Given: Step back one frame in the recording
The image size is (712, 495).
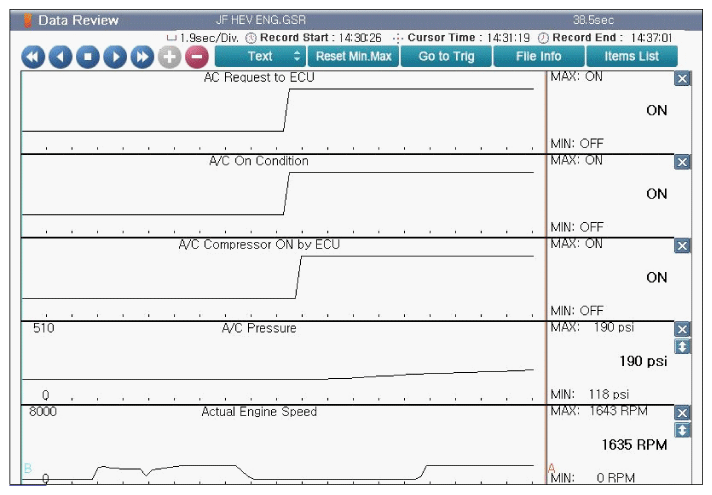Looking at the screenshot, I should (60, 57).
